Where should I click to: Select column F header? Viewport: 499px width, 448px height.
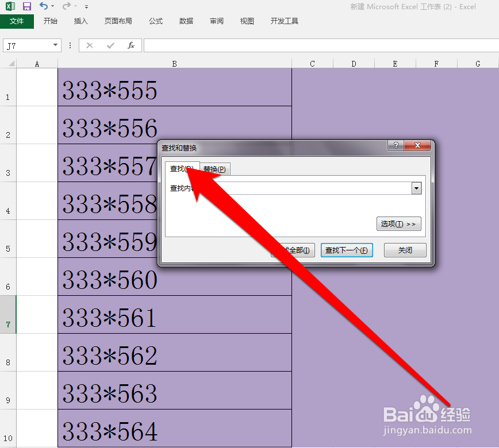[x=437, y=64]
